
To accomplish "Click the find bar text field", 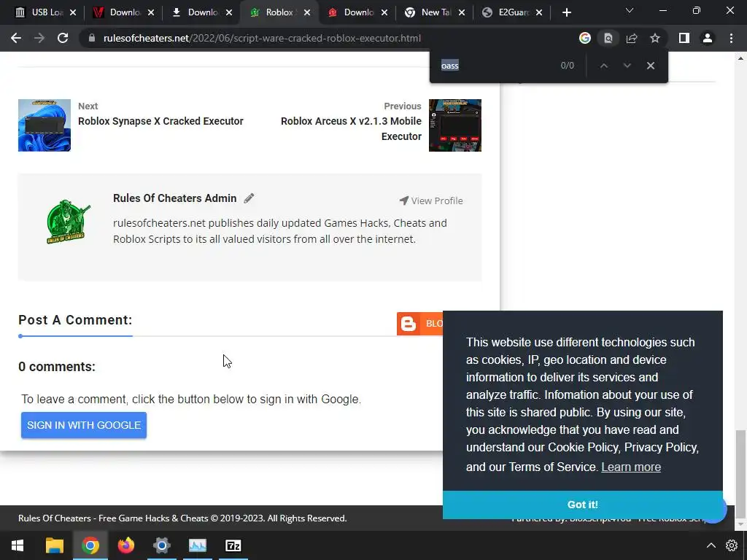I will 495,66.
